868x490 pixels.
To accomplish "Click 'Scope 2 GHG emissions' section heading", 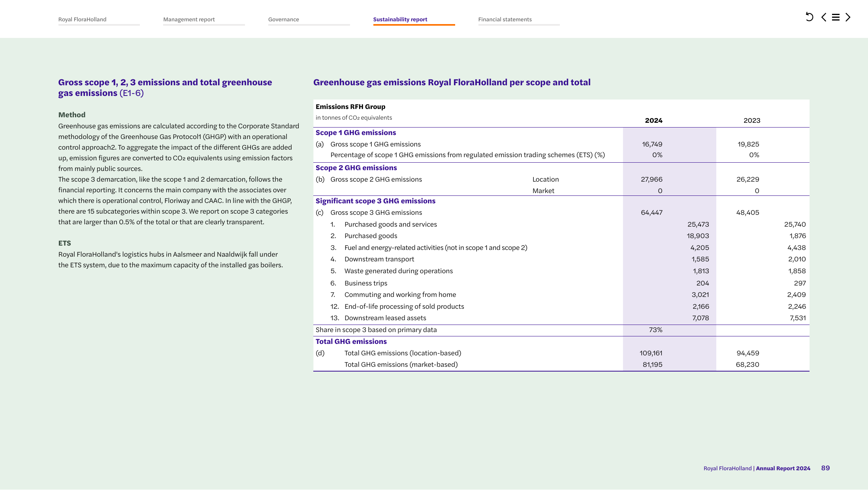I will click(356, 168).
